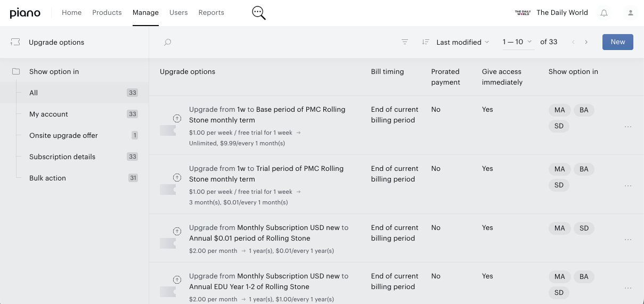Screen dimensions: 644x304
Task: Click the Show option in folder icon
Action: 16,71
